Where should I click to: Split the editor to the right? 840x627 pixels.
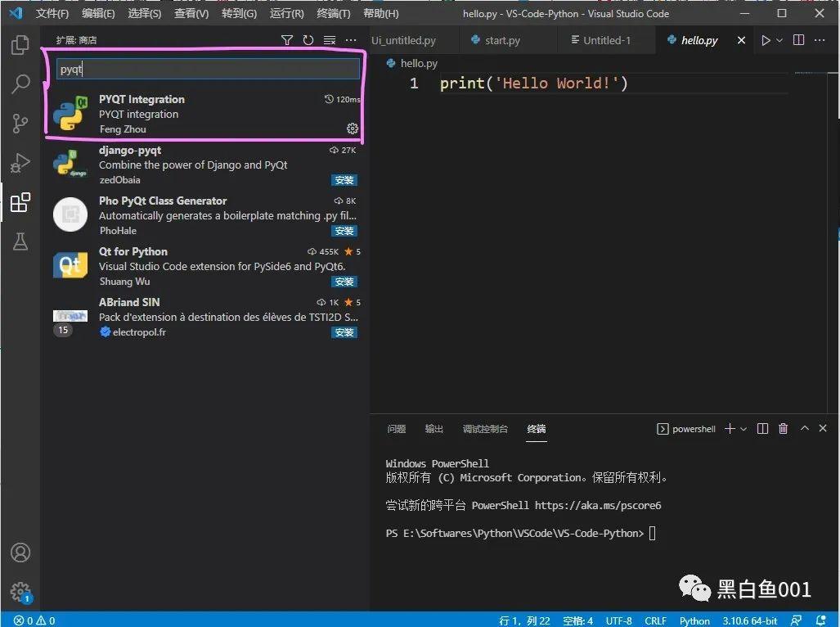coord(798,39)
